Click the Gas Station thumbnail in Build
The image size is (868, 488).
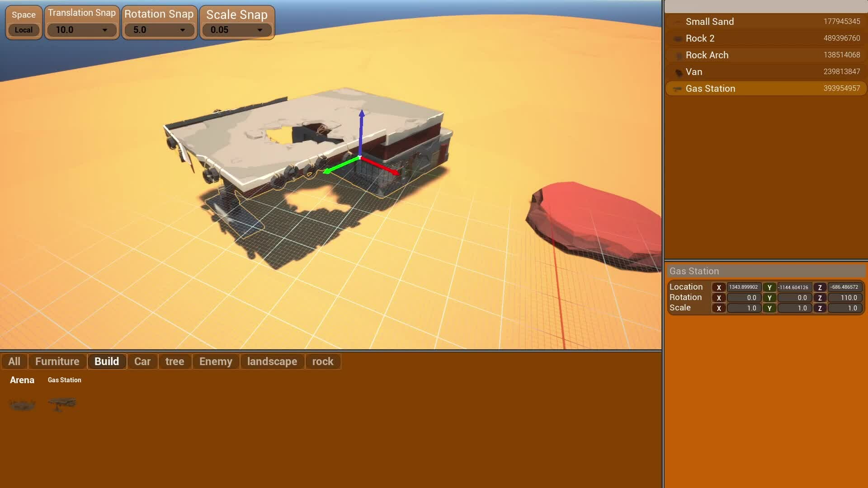point(62,404)
